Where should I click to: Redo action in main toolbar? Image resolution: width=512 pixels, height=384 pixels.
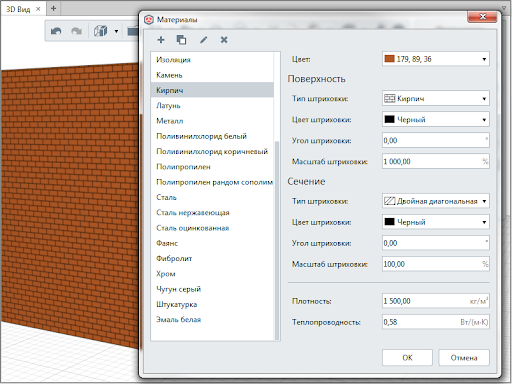[x=77, y=31]
